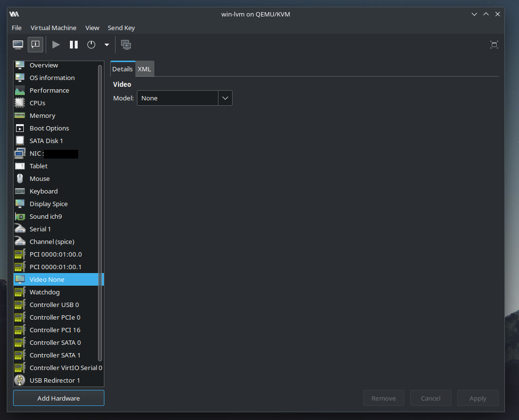
Task: Open the Send Key menu
Action: 121,28
